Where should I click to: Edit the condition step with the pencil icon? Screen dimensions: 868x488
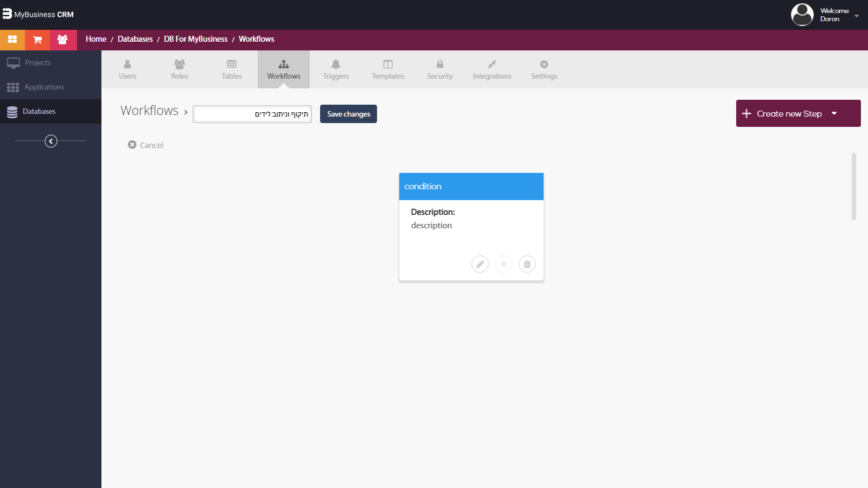click(x=480, y=264)
